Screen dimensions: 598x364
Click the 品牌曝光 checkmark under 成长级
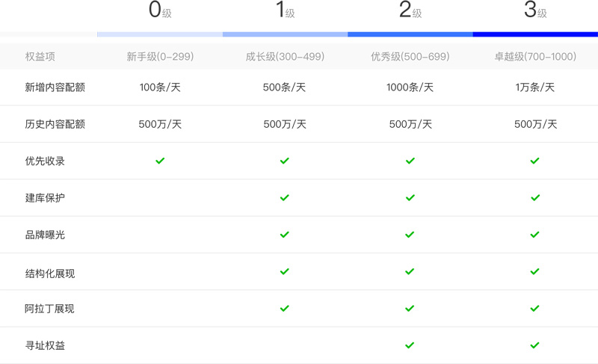(285, 235)
